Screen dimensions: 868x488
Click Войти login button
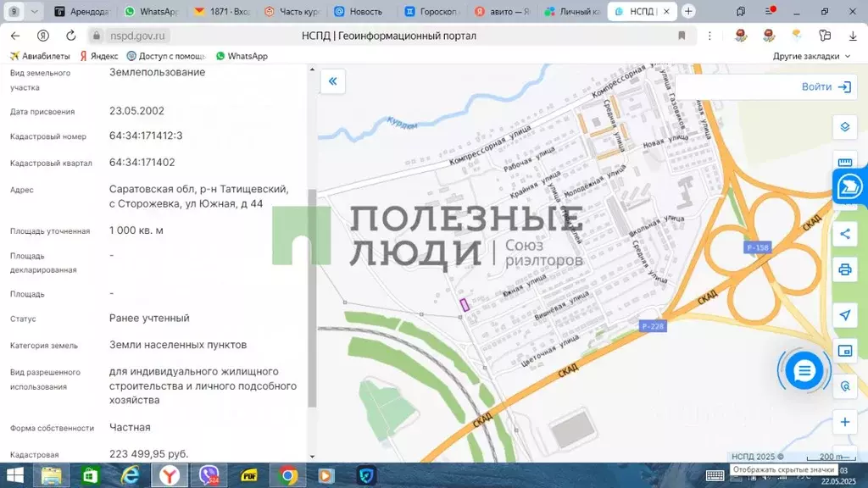[826, 87]
